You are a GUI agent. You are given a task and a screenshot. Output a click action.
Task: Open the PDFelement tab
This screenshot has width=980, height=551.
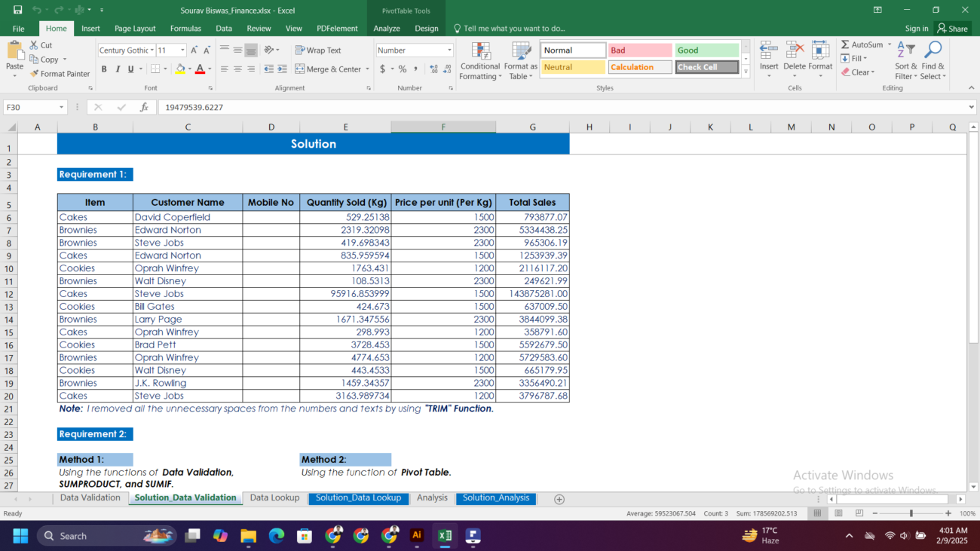(x=337, y=29)
